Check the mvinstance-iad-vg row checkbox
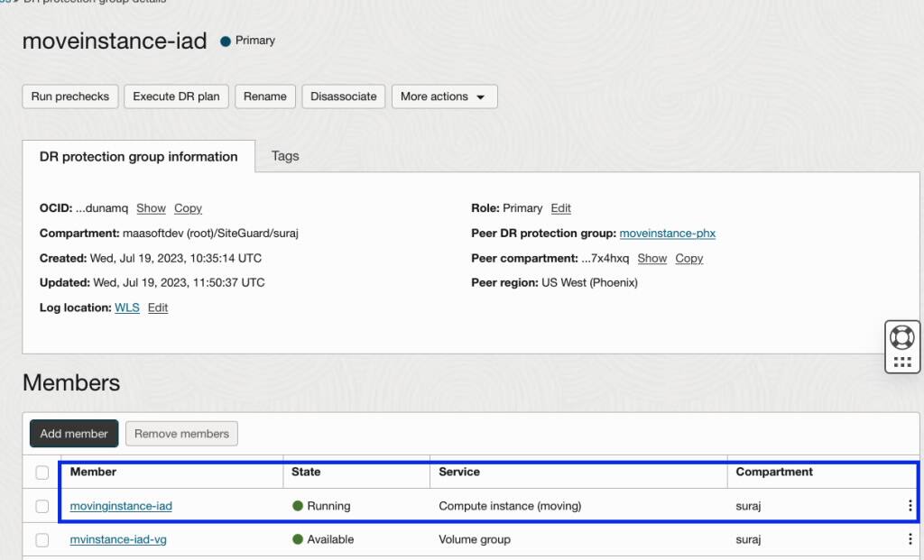 coord(42,540)
